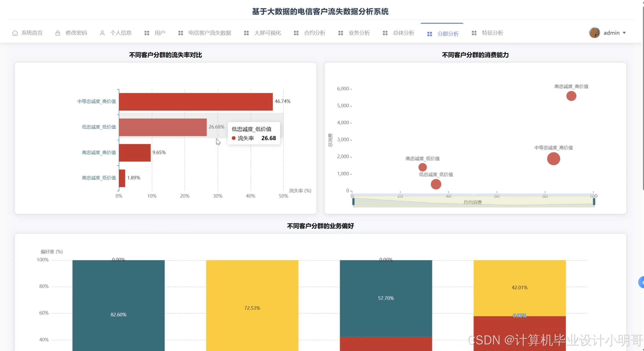Switch to the 总体分析 page

pos(404,33)
